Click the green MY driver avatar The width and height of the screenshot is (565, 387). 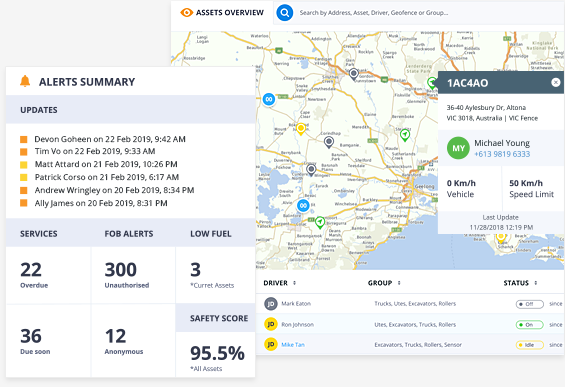tap(458, 148)
